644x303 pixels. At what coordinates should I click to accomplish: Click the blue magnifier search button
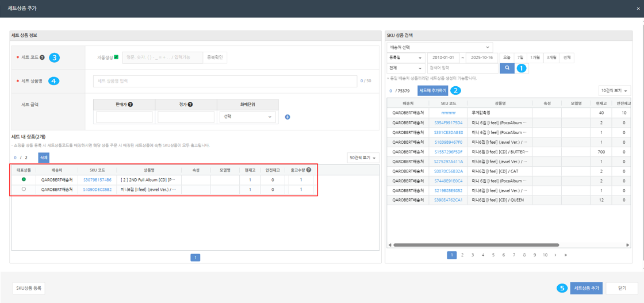pyautogui.click(x=507, y=68)
